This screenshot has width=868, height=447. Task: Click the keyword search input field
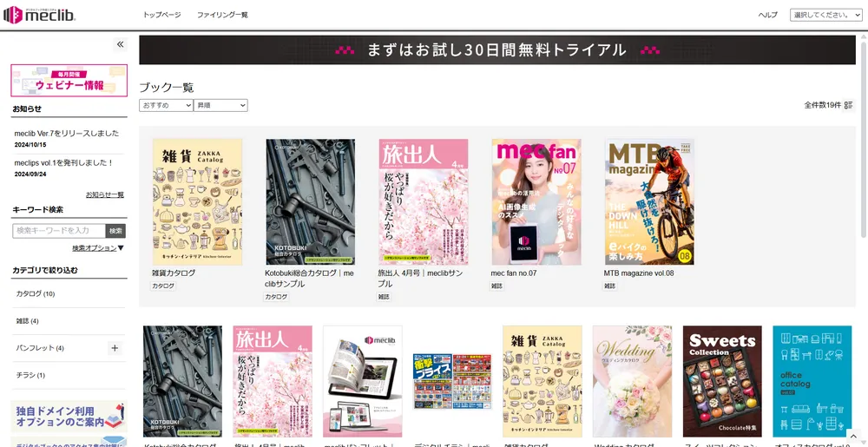59,230
